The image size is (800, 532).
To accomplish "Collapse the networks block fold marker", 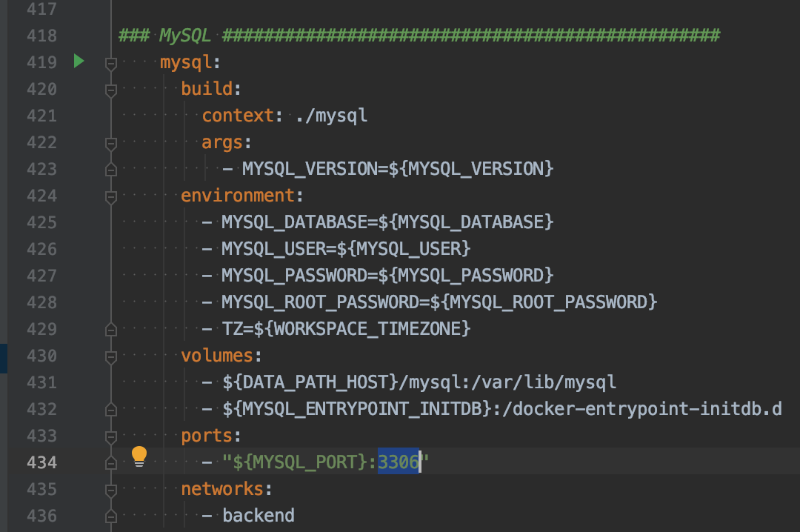I will (x=110, y=490).
